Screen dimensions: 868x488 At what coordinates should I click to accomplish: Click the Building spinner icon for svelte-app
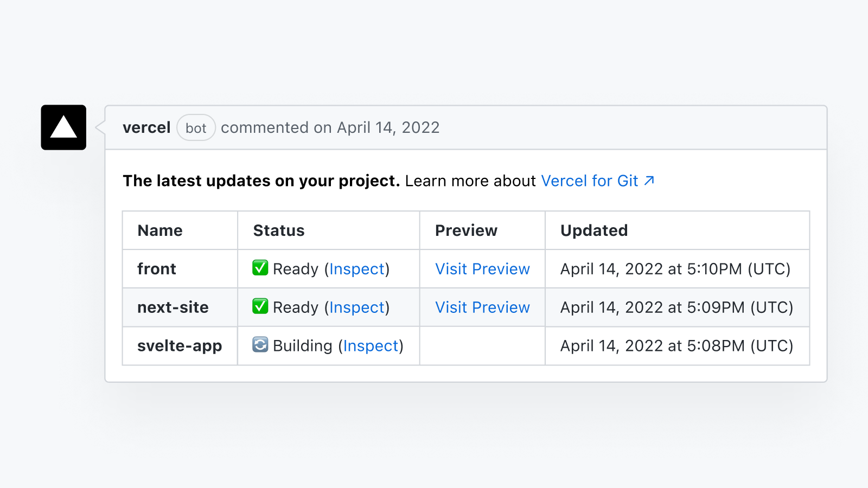pyautogui.click(x=260, y=345)
